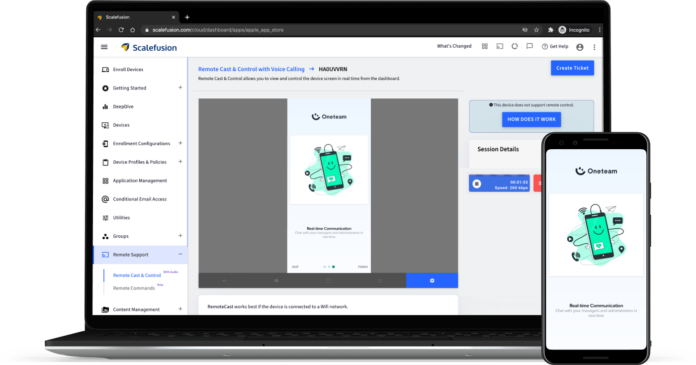Reload the browser page
Viewport: 696px width, 365px height.
[x=121, y=30]
